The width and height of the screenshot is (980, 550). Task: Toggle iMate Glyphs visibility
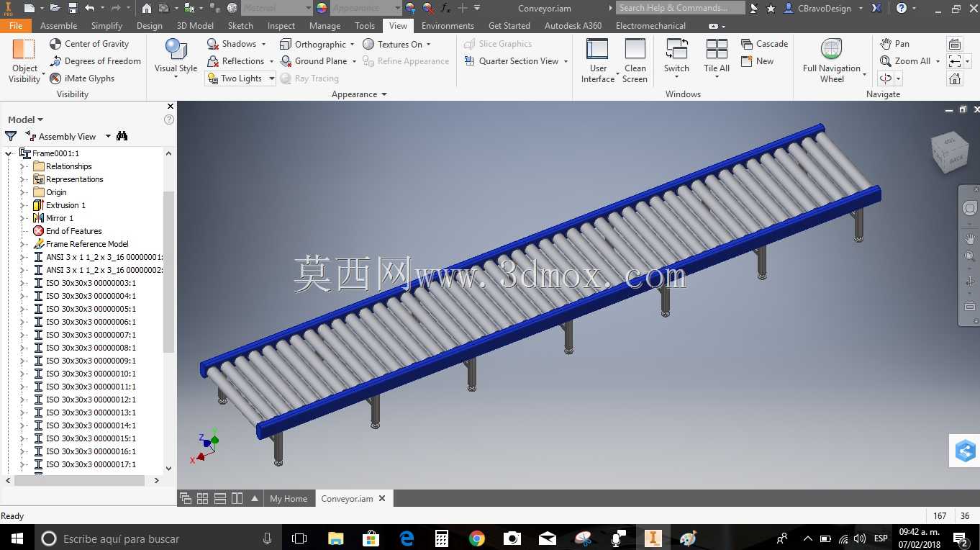click(82, 78)
